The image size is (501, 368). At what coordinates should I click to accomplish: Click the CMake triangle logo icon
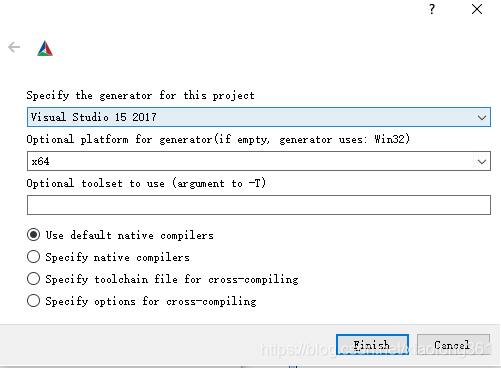click(x=45, y=48)
